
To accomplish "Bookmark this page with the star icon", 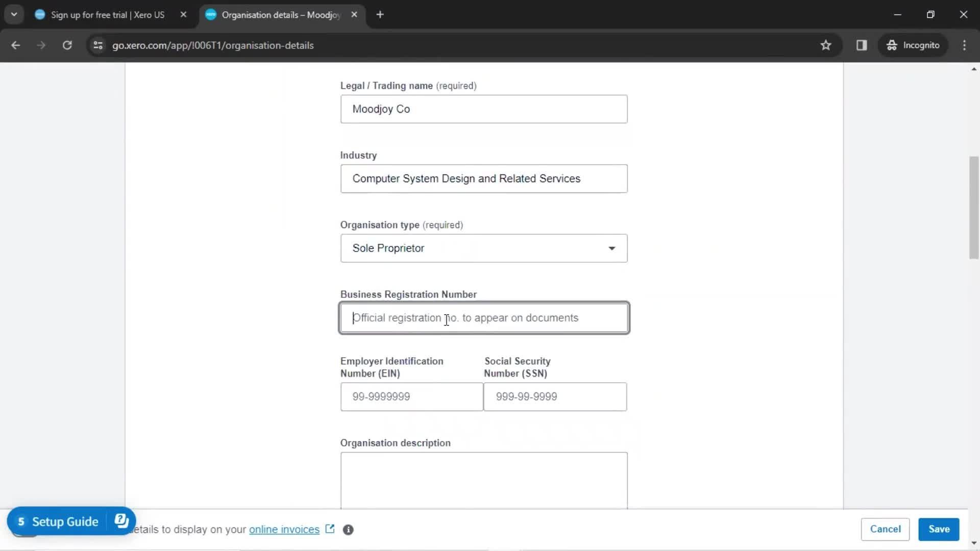I will tap(826, 45).
